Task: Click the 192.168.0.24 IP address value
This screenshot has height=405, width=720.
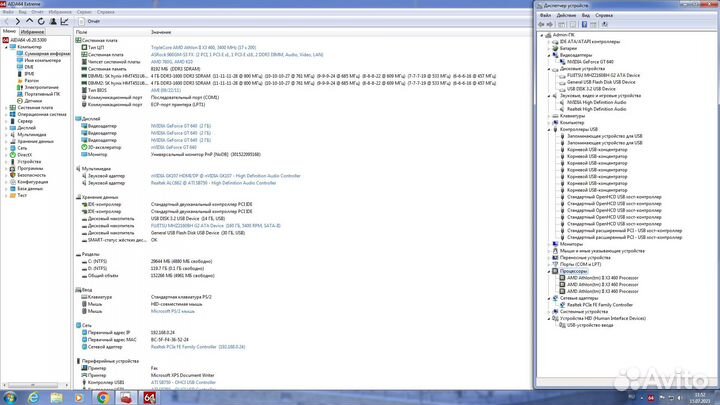Action: point(163,332)
